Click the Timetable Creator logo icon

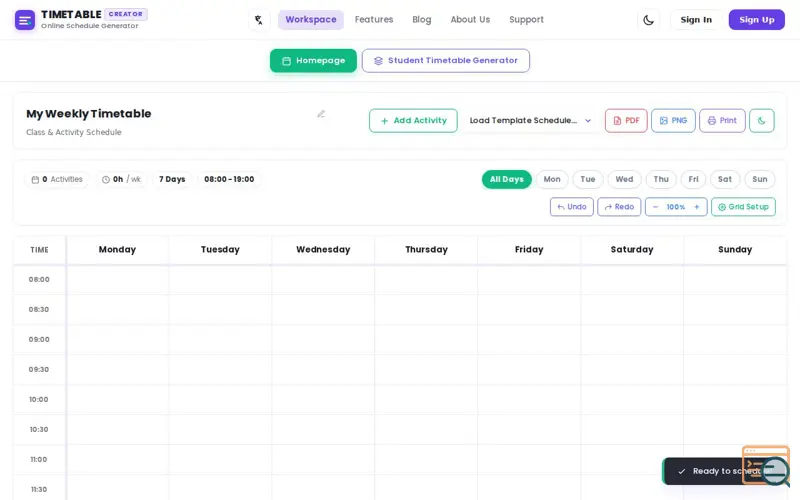[24, 20]
